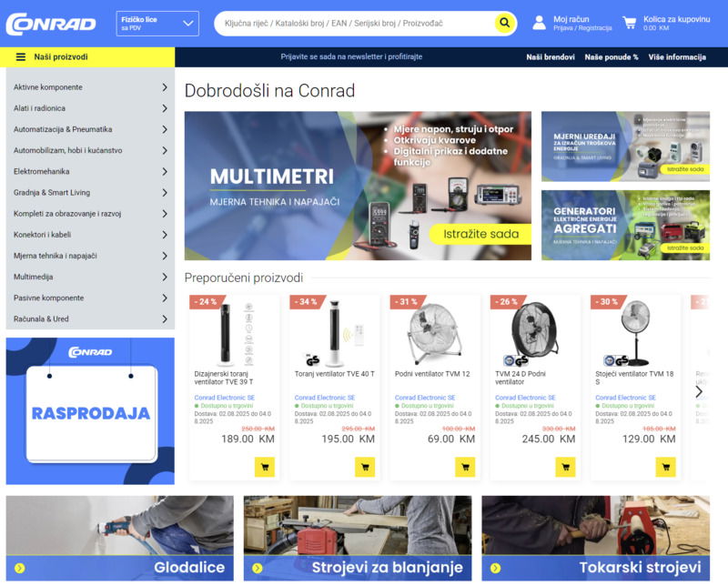Click the Conrad logo in the header

point(51,24)
